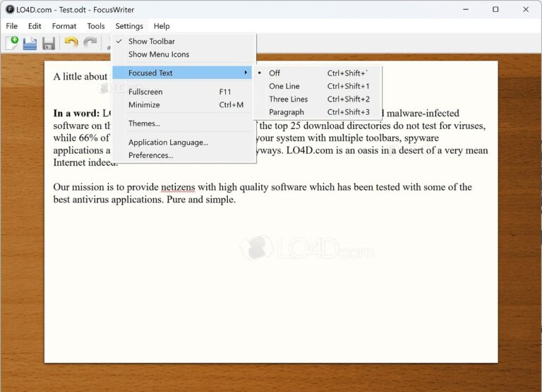Click the heading text A little about

pos(80,77)
